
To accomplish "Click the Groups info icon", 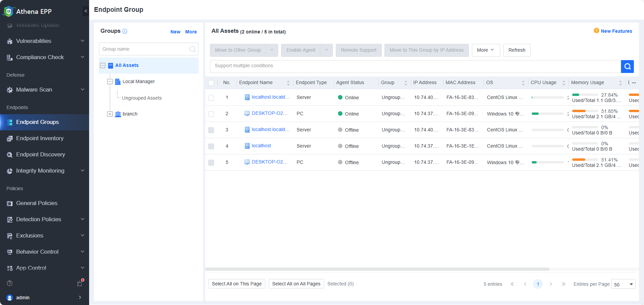I will pos(125,31).
